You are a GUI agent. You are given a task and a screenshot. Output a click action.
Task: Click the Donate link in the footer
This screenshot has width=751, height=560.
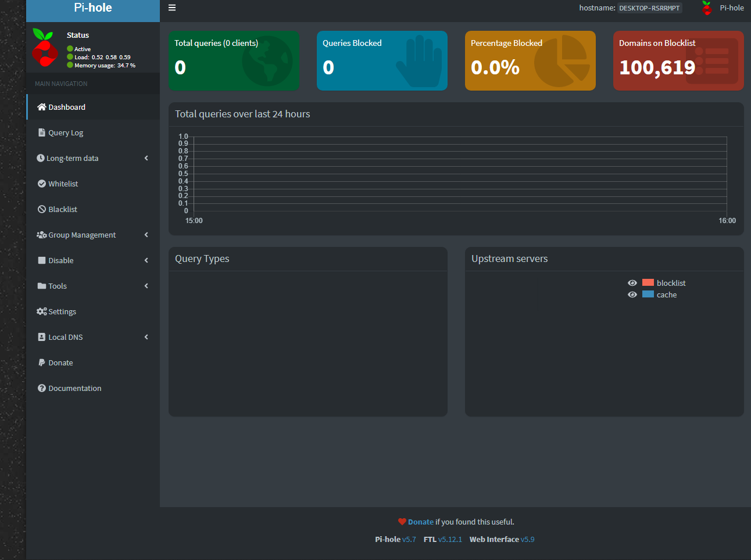420,522
